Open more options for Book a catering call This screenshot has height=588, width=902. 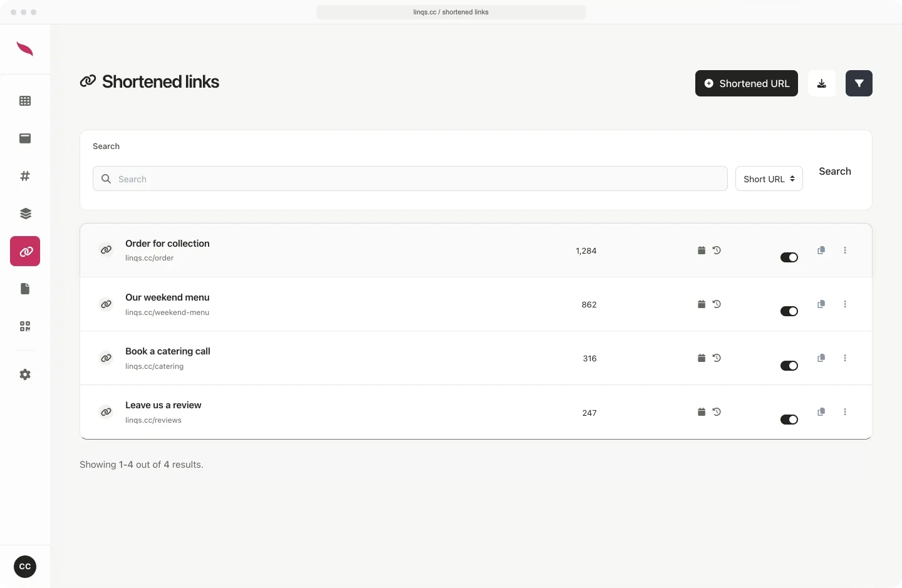(x=845, y=358)
